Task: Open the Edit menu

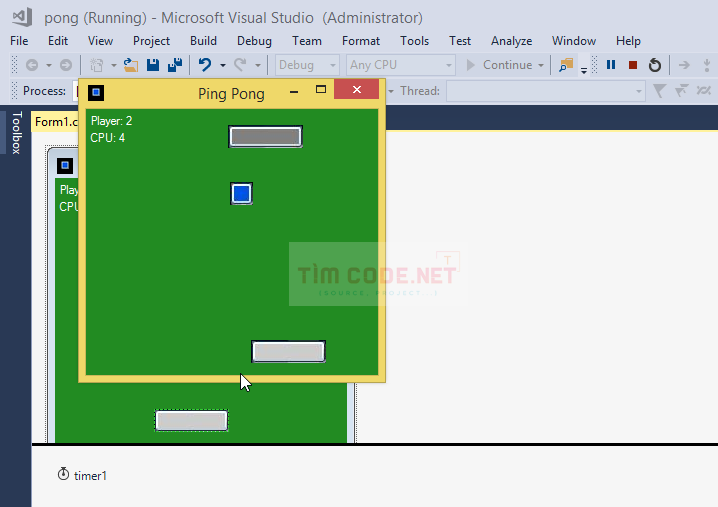Action: coord(58,41)
